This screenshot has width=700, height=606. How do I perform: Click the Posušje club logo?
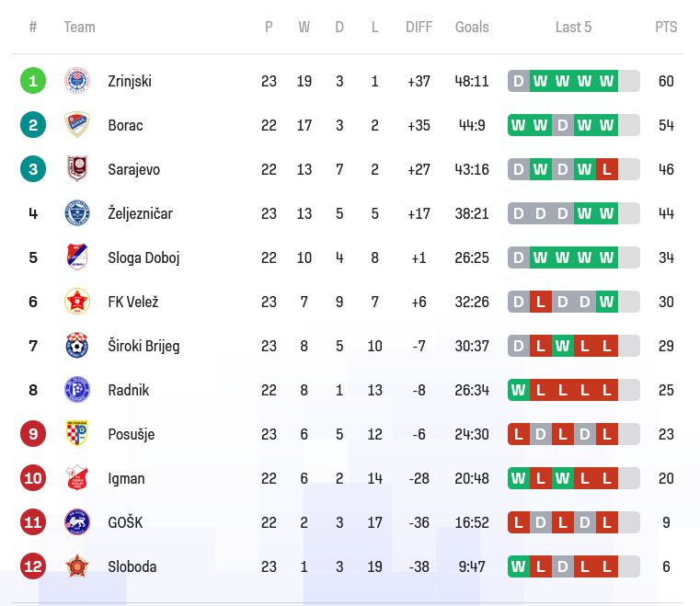[77, 434]
